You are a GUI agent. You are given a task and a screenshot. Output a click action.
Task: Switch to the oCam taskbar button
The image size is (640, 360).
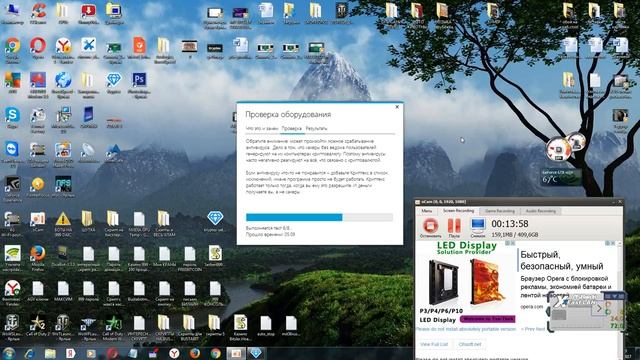[236, 353]
